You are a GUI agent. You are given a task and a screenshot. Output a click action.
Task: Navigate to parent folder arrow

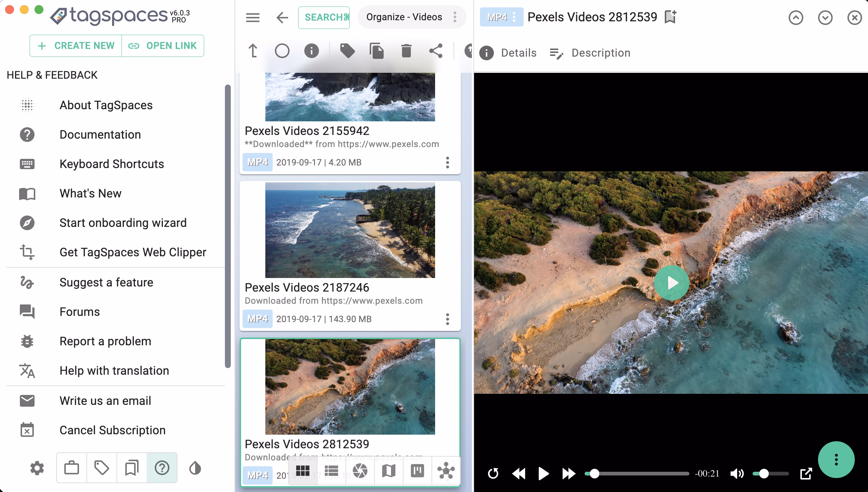pos(253,51)
